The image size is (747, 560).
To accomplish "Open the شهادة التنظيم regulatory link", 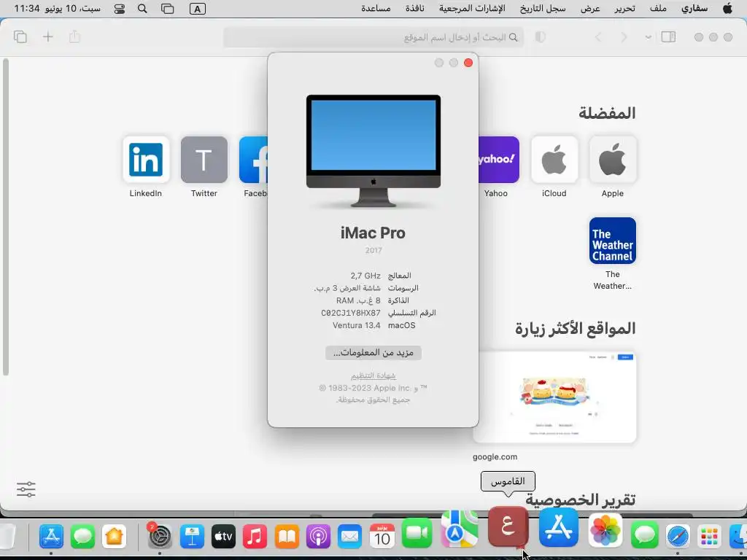I will coord(373,376).
